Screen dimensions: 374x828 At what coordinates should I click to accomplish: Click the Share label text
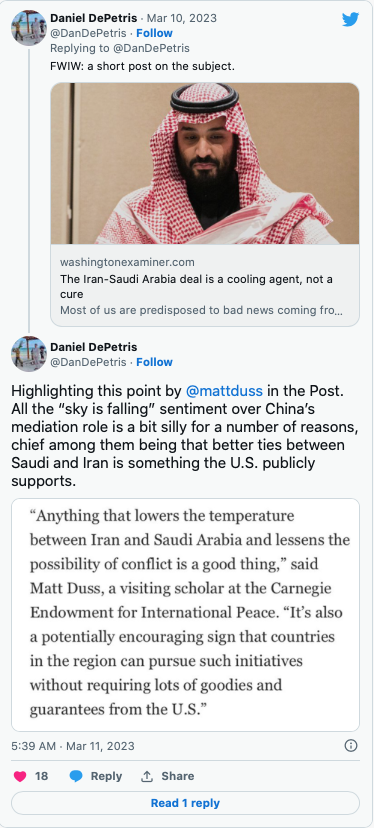(177, 776)
